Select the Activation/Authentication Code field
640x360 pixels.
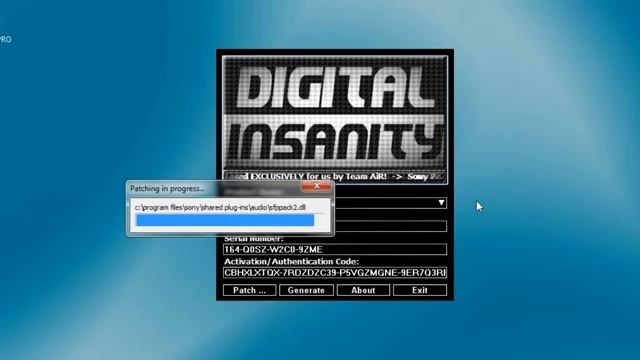click(x=335, y=273)
